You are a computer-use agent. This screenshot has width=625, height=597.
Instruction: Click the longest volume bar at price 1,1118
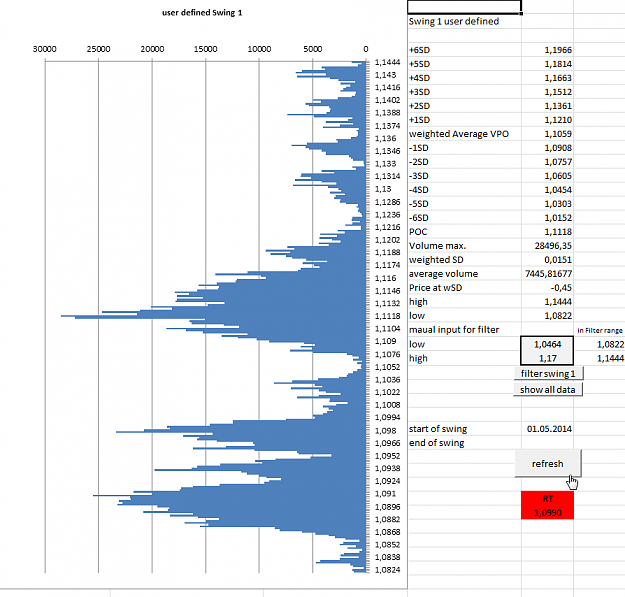(x=213, y=316)
